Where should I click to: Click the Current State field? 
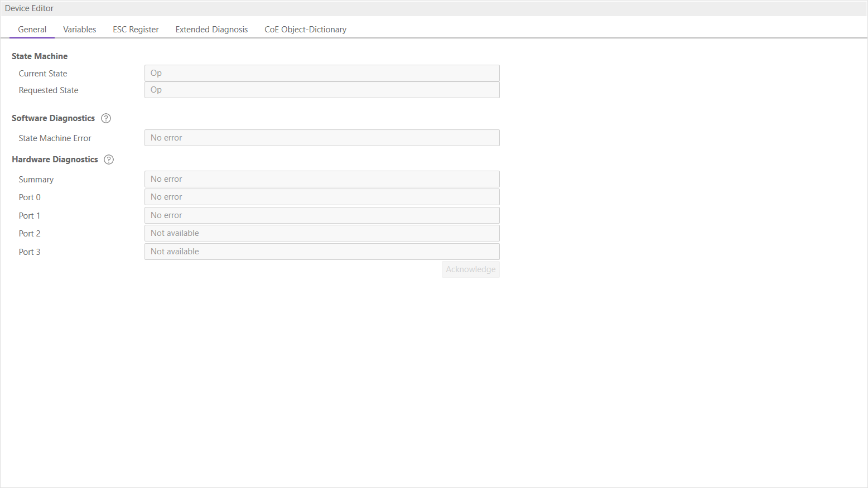[x=322, y=73]
